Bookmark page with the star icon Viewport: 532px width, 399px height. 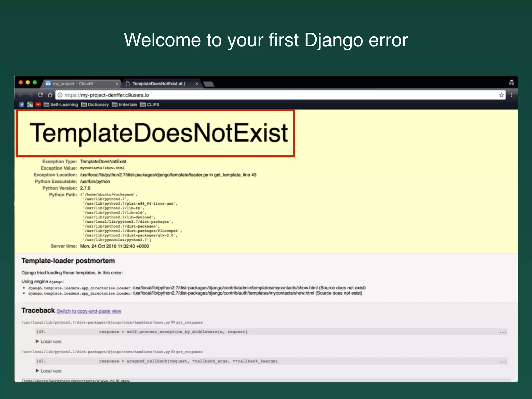click(x=501, y=95)
